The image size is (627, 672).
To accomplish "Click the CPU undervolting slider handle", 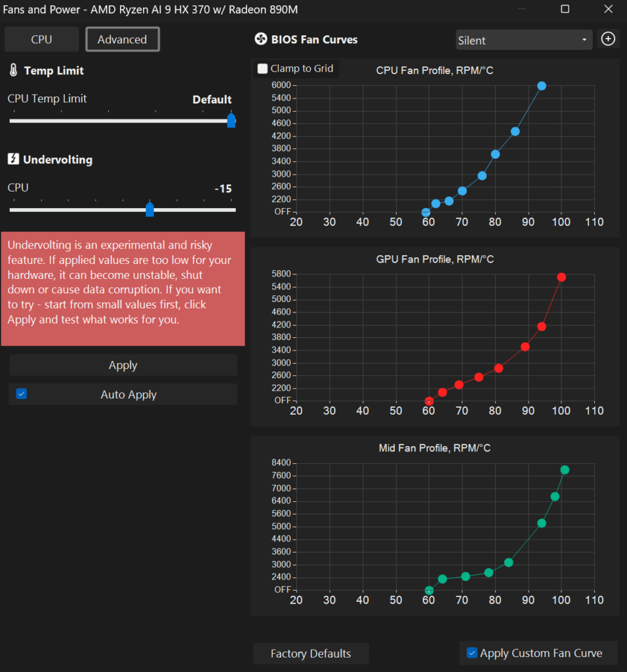I will (x=150, y=209).
